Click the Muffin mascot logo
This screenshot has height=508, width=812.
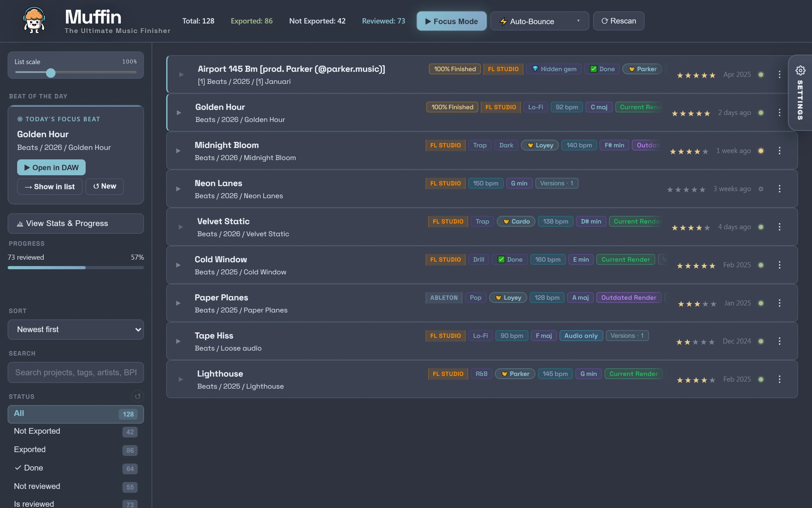34,21
